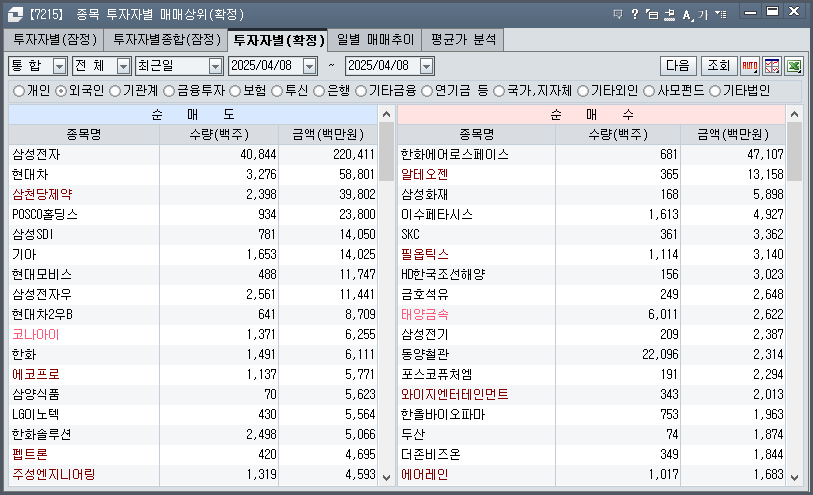Click the 조회 search button

click(719, 66)
